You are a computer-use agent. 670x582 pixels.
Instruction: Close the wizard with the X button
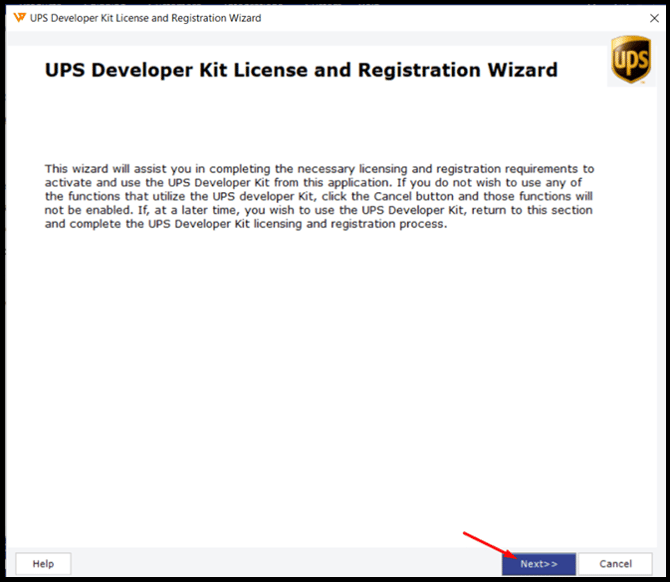click(654, 18)
